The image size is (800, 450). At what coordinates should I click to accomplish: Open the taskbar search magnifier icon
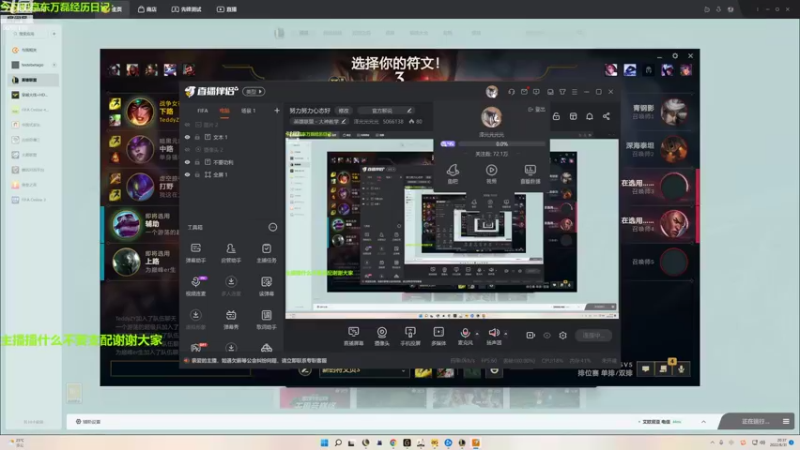pos(338,443)
